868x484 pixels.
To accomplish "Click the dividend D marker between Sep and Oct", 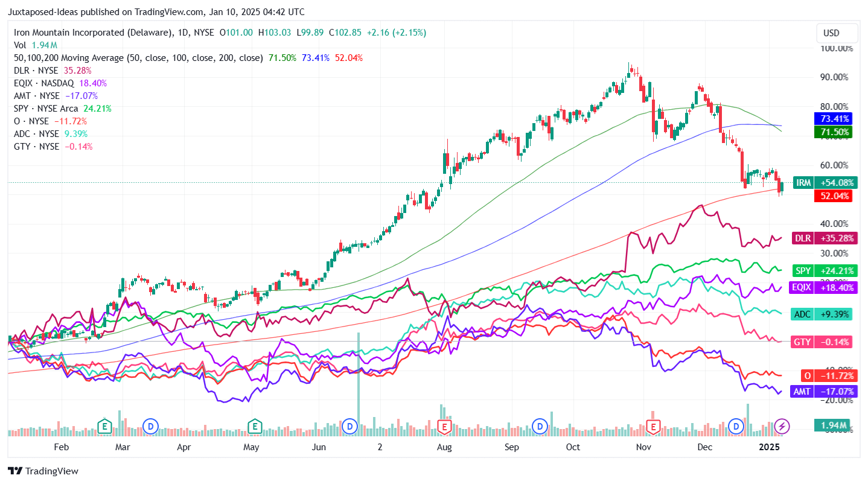I will click(x=540, y=426).
